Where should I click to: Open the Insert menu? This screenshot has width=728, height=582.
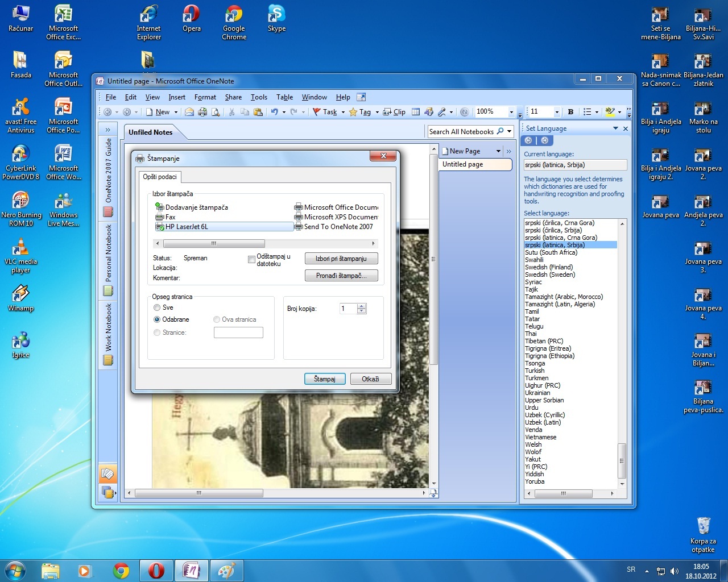(x=176, y=97)
